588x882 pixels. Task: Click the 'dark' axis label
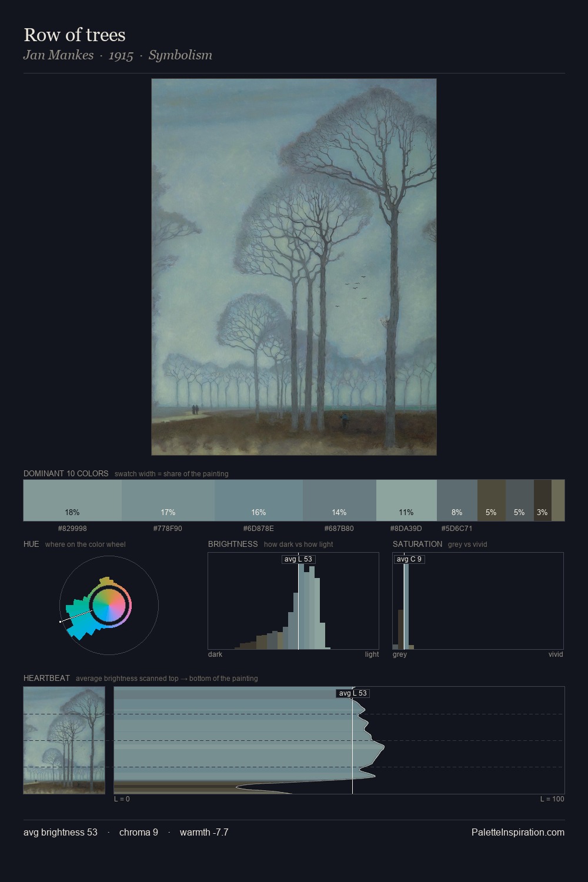click(x=215, y=654)
